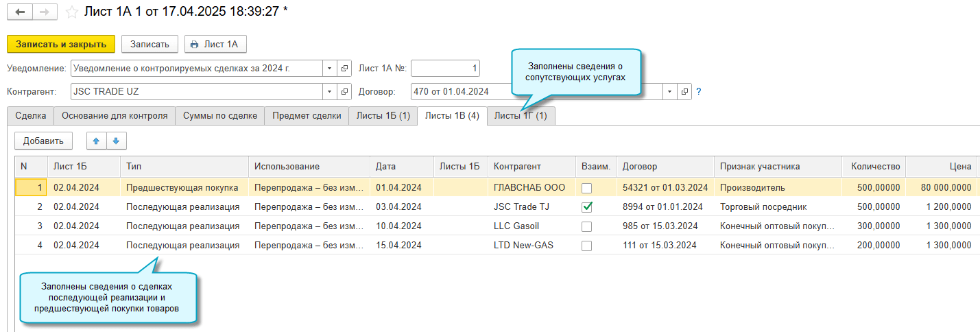Image resolution: width=980 pixels, height=332 pixels.
Task: Move selected row up with arrow icon
Action: (96, 141)
